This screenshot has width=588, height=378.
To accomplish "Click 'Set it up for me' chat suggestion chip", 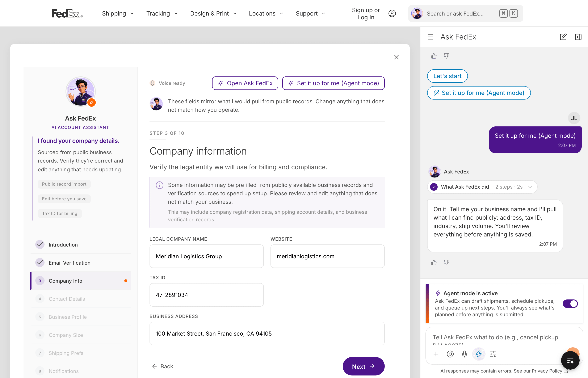I will point(479,93).
